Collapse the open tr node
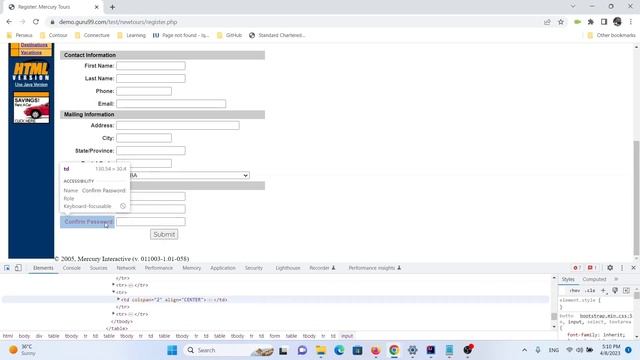This screenshot has width=640, height=360. click(x=113, y=292)
